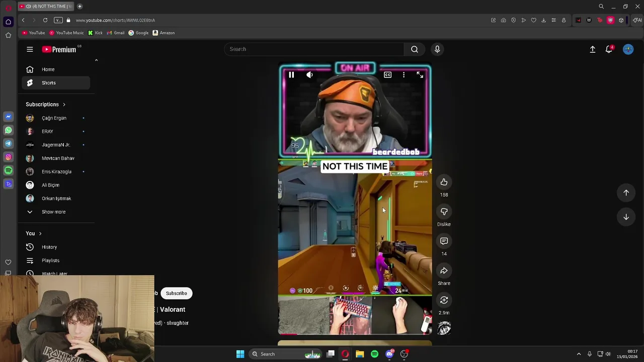The height and width of the screenshot is (362, 644).
Task: Open Telegram in Opera sidebar
Action: [x=8, y=144]
